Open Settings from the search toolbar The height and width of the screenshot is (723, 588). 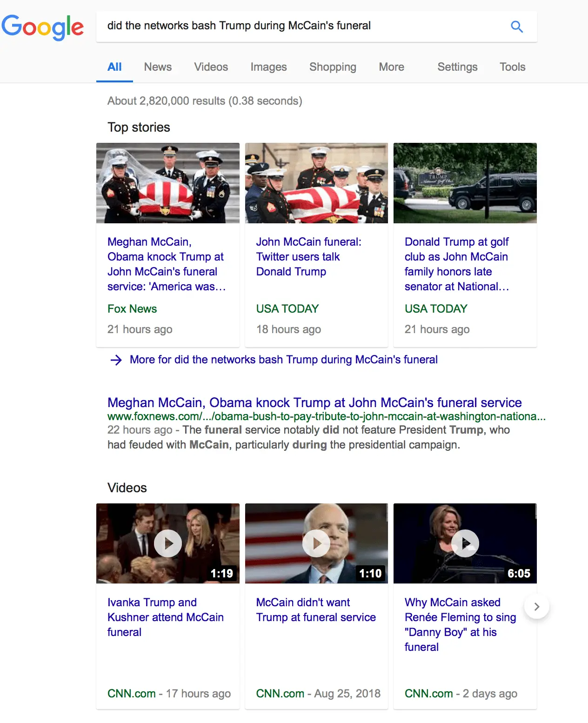click(457, 67)
